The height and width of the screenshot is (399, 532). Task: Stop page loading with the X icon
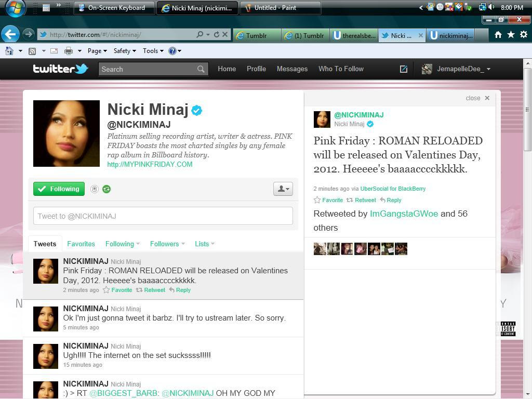click(x=224, y=34)
